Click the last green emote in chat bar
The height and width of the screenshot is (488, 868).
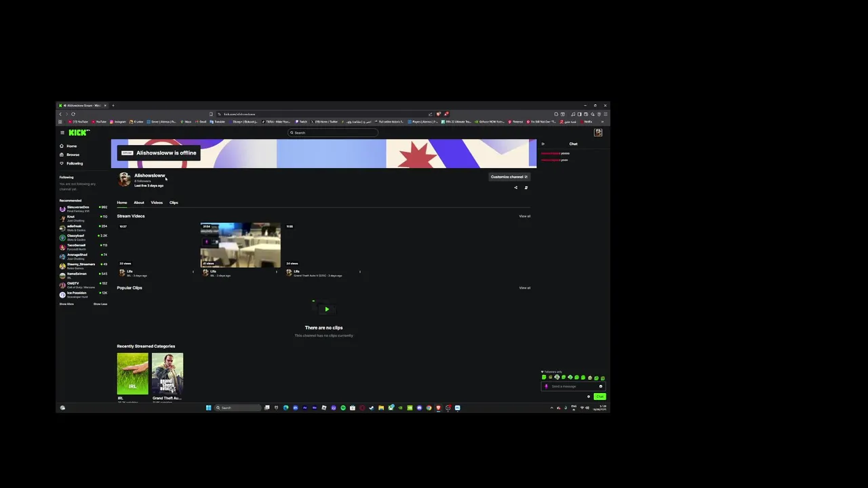point(602,378)
